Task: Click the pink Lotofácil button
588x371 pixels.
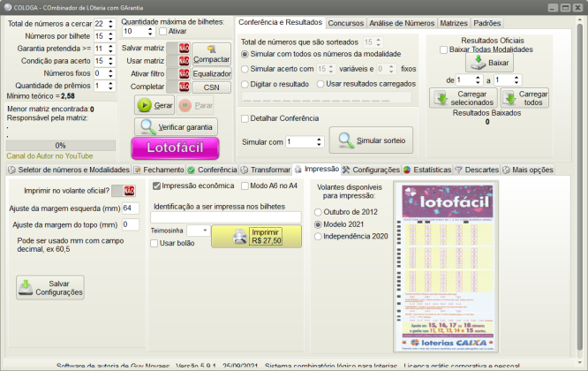Action: pyautogui.click(x=175, y=148)
